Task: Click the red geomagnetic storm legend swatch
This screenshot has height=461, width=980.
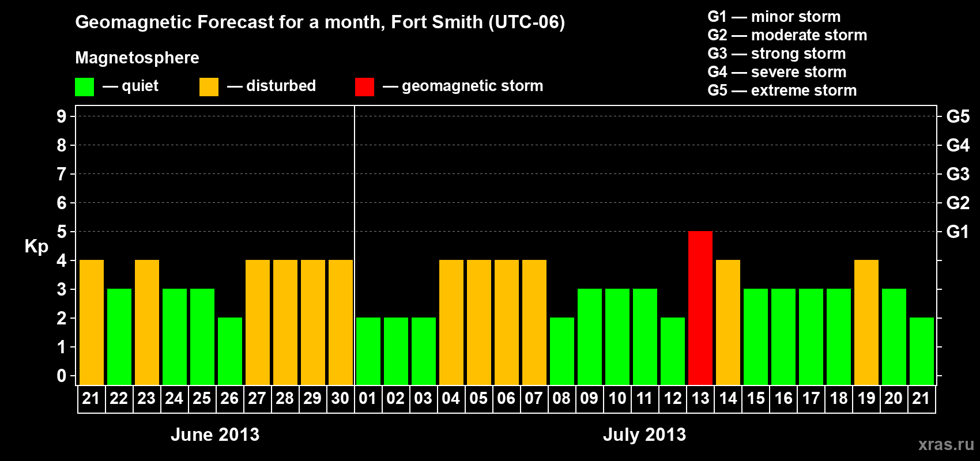Action: pyautogui.click(x=364, y=87)
